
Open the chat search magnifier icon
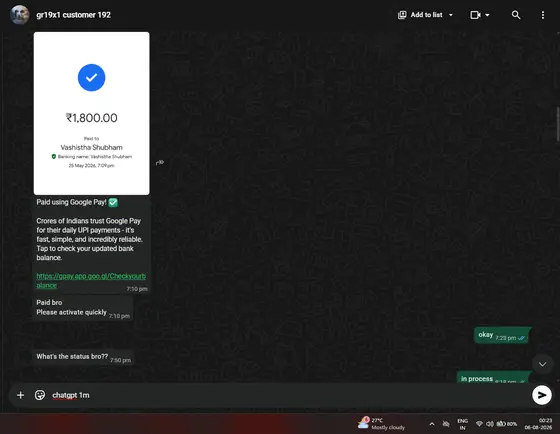click(x=515, y=15)
